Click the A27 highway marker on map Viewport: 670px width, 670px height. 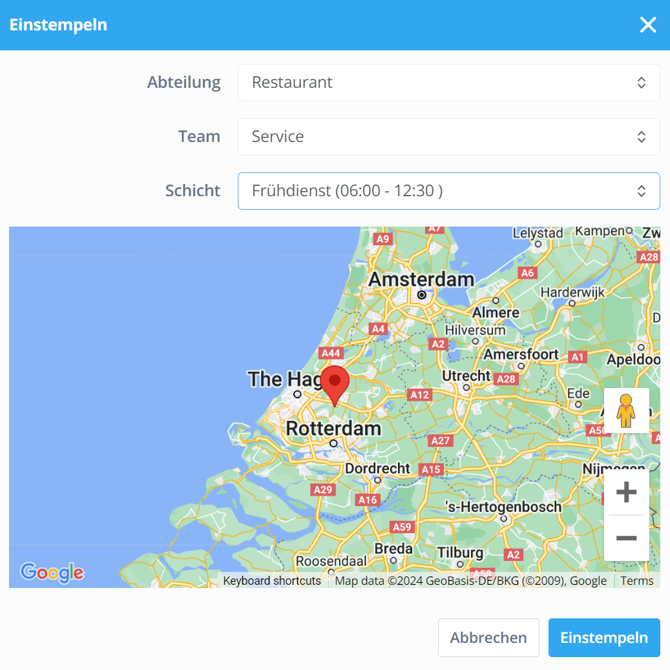coord(440,441)
